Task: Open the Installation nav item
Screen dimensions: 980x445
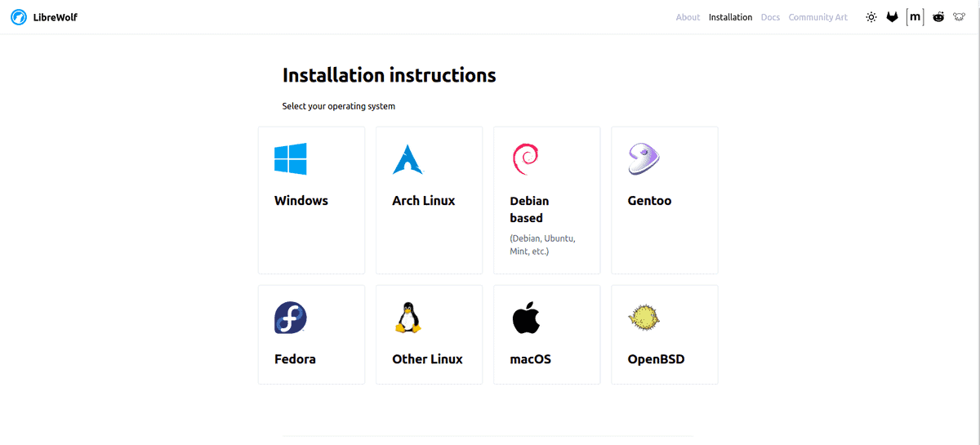Action: tap(730, 17)
